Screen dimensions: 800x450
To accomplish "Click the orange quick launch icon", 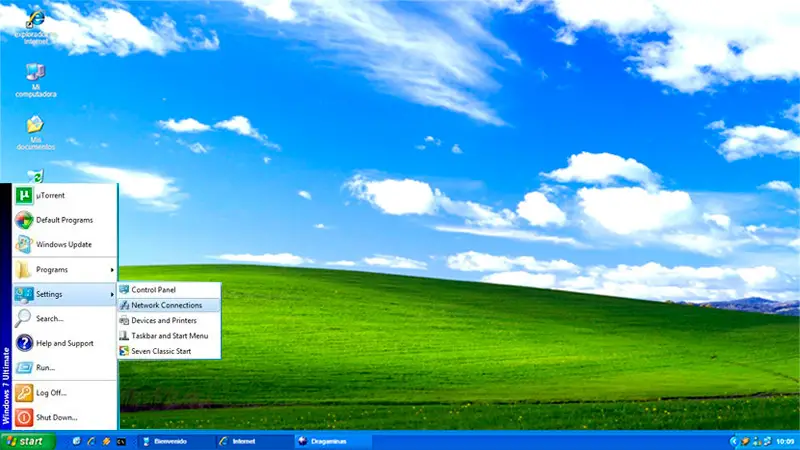I will click(106, 441).
